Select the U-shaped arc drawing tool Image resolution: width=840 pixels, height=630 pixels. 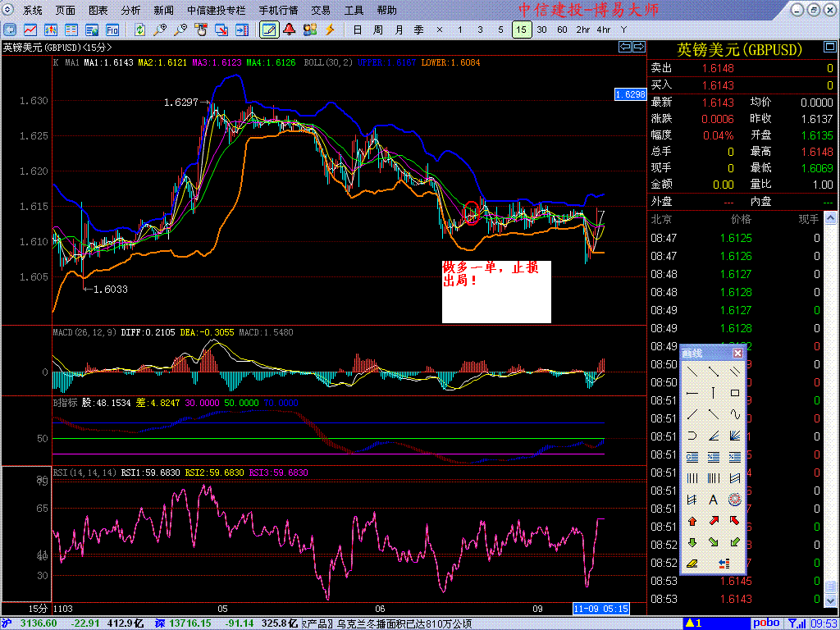pos(692,436)
